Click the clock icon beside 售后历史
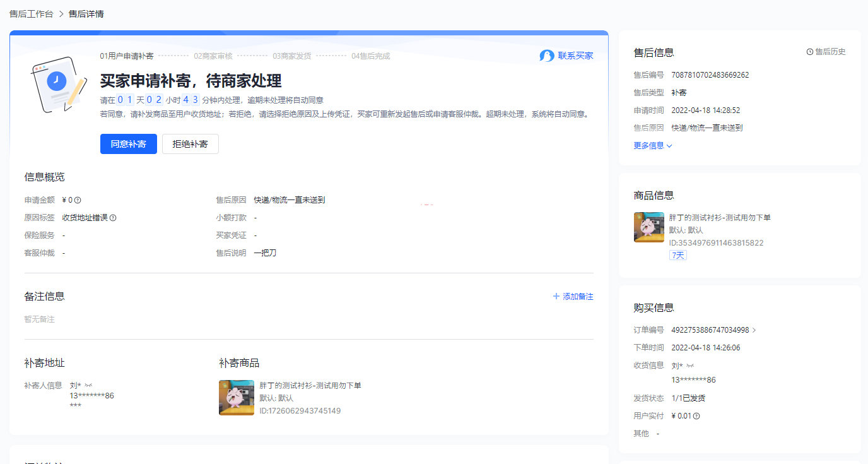868x464 pixels. [x=810, y=52]
